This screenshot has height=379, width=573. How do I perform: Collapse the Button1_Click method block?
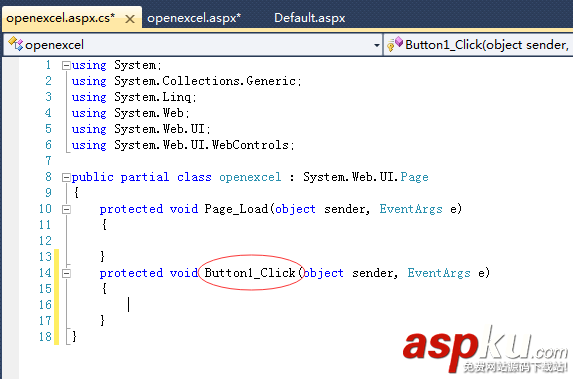coord(66,273)
